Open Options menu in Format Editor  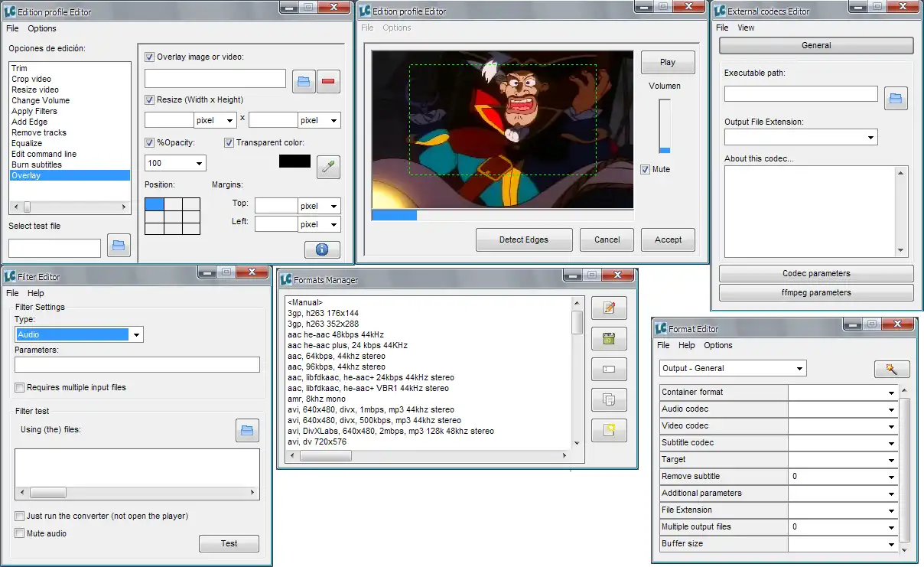coord(718,345)
